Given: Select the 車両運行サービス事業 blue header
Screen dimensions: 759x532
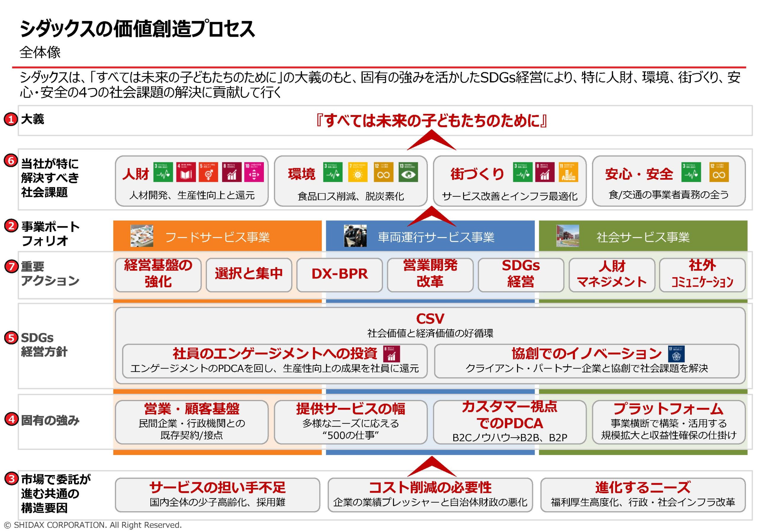Looking at the screenshot, I should [430, 236].
